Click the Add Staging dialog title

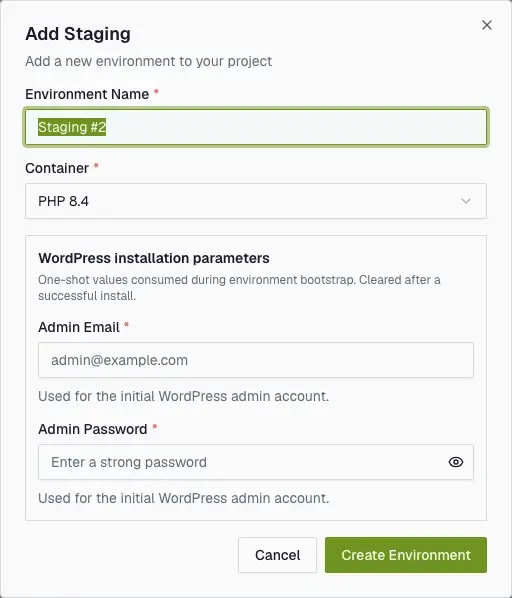click(78, 34)
